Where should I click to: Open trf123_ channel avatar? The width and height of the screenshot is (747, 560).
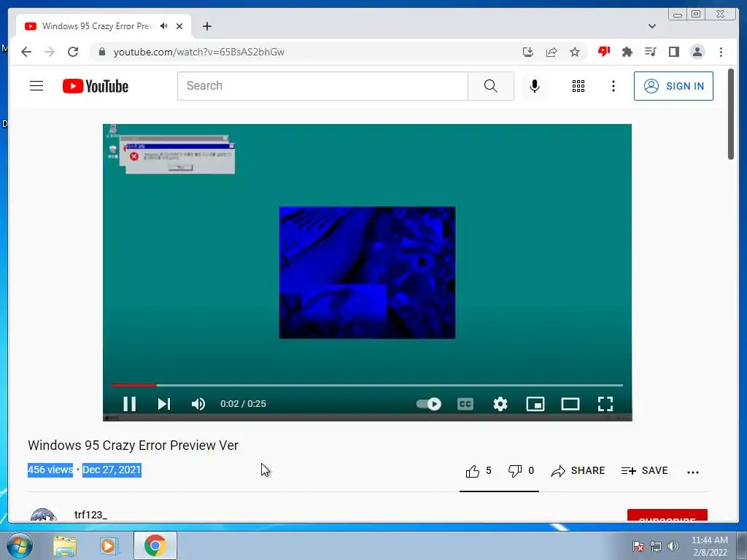click(x=43, y=516)
